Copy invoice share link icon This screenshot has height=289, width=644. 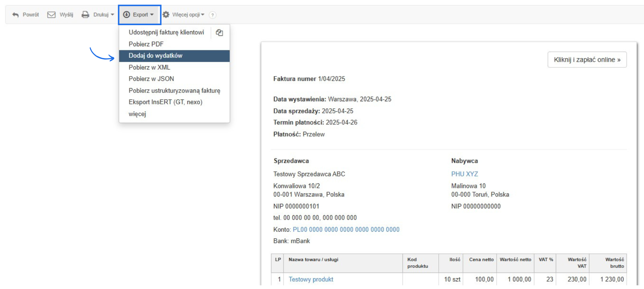pyautogui.click(x=219, y=33)
